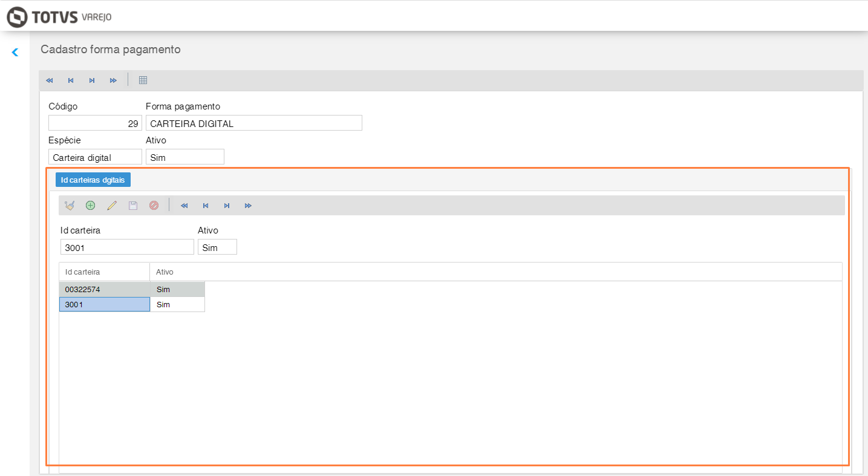Click the Ativo column header in grid
The height and width of the screenshot is (476, 868).
click(165, 272)
